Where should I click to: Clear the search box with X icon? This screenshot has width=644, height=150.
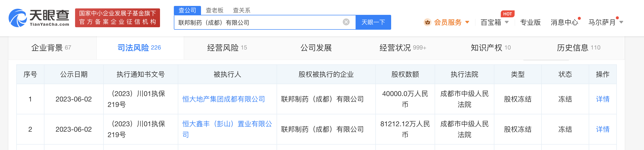346,22
